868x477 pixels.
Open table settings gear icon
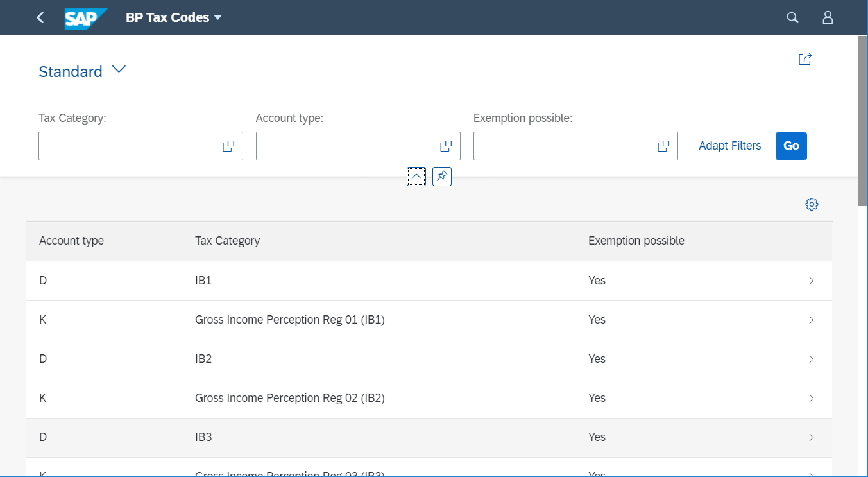click(x=812, y=204)
